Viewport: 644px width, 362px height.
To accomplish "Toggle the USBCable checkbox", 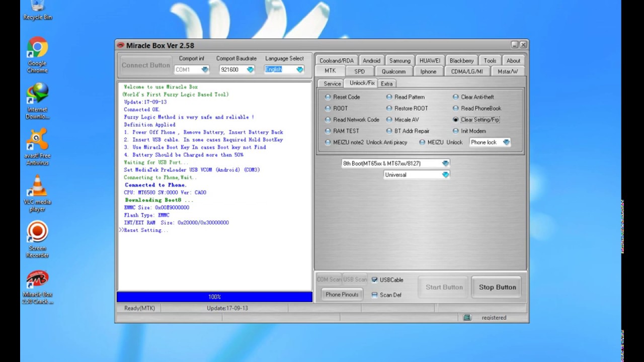I will tap(387, 280).
